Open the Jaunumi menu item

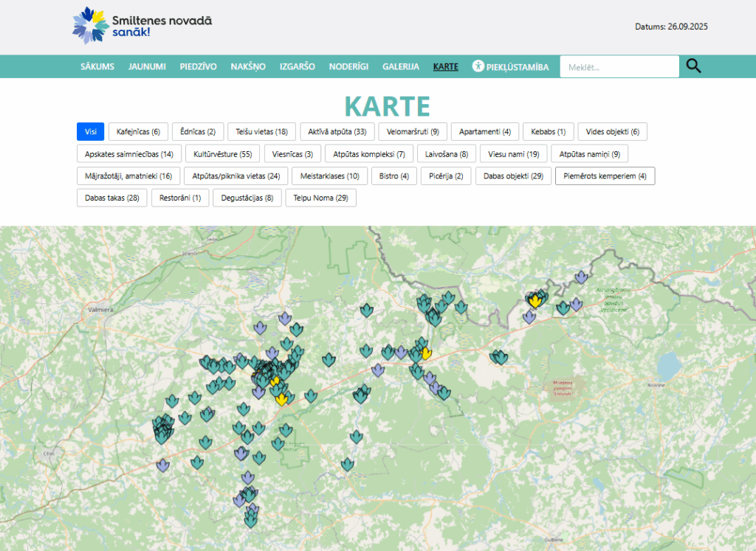click(147, 66)
